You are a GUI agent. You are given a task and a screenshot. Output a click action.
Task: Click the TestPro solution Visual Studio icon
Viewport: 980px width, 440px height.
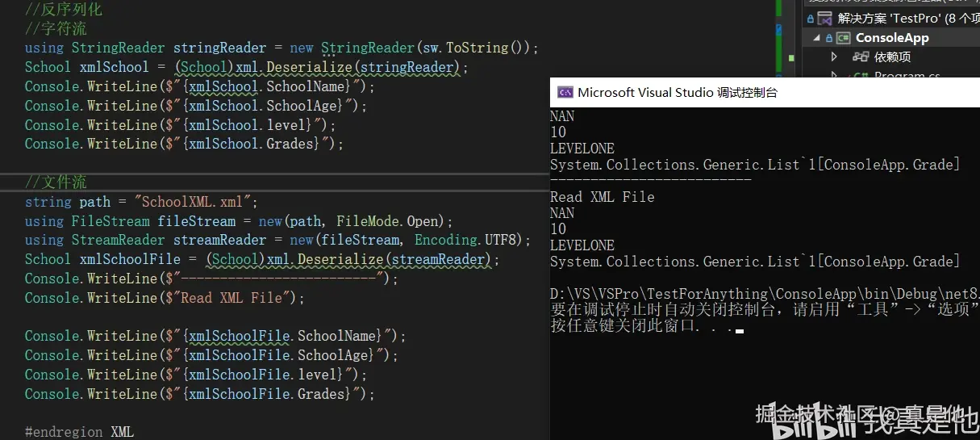pos(824,18)
